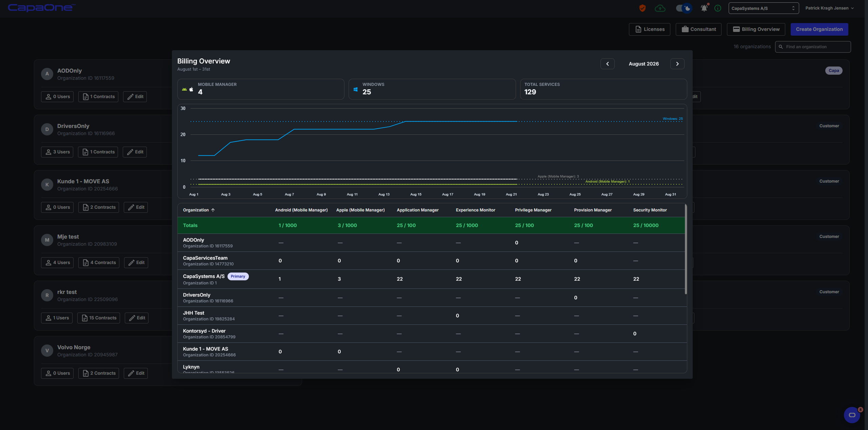Open the Licenses page
Viewport: 868px width, 430px height.
[x=649, y=29]
